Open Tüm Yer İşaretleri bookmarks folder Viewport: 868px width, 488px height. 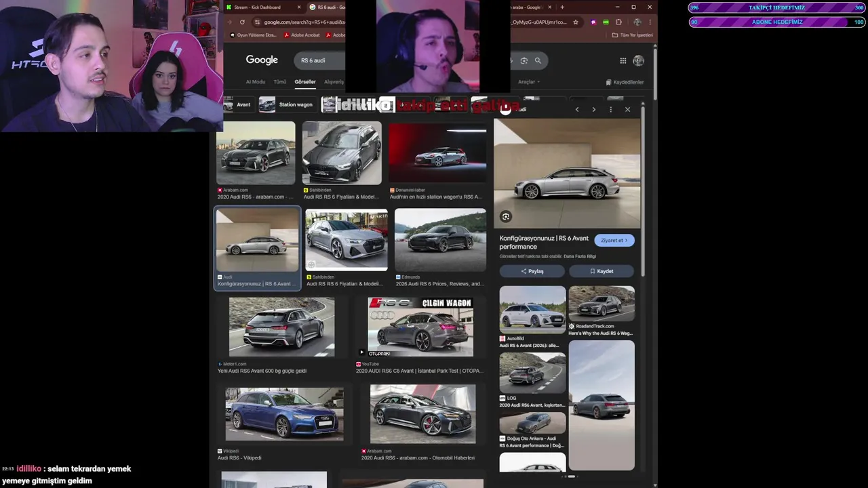tap(633, 35)
